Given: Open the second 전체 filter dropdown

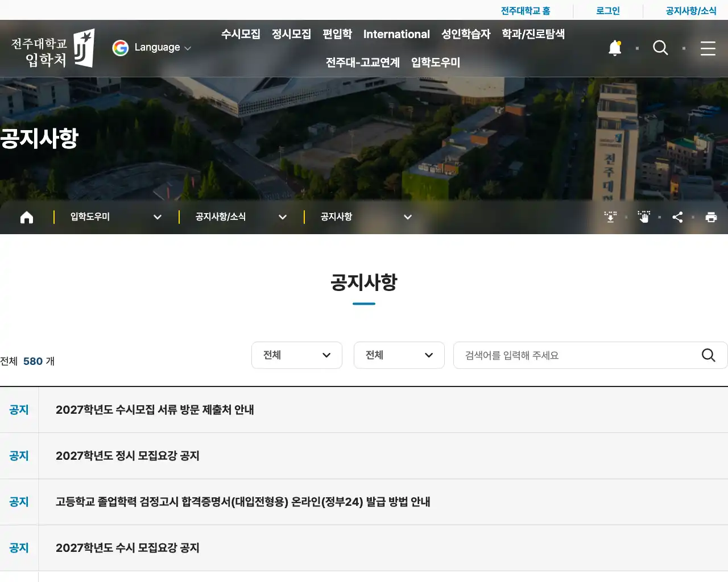Looking at the screenshot, I should 399,355.
